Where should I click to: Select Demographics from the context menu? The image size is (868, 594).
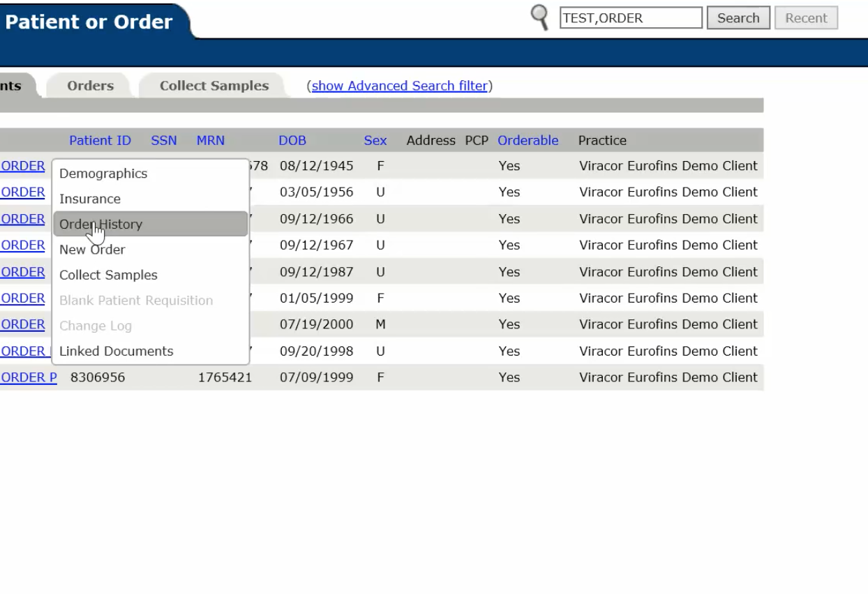[103, 174]
